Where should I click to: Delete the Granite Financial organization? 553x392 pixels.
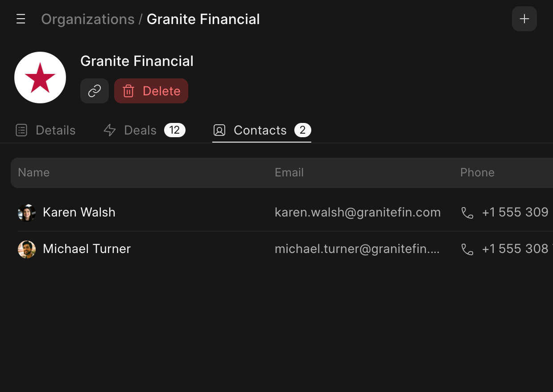pyautogui.click(x=151, y=91)
